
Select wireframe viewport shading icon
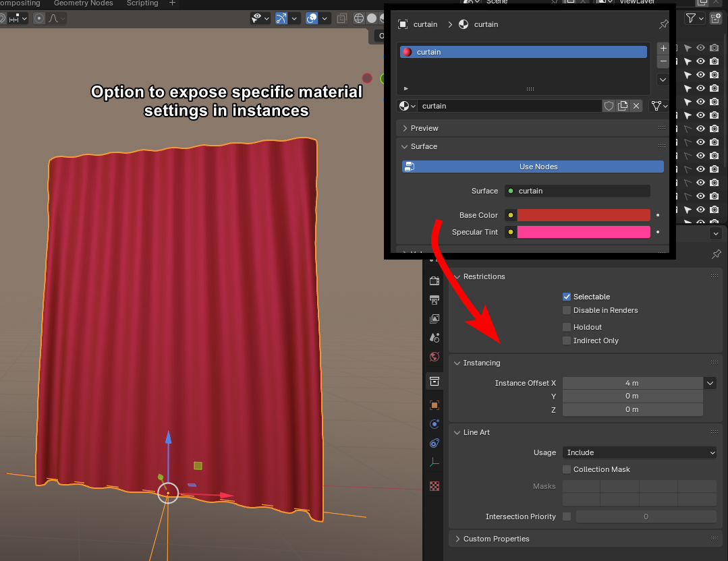[x=358, y=18]
